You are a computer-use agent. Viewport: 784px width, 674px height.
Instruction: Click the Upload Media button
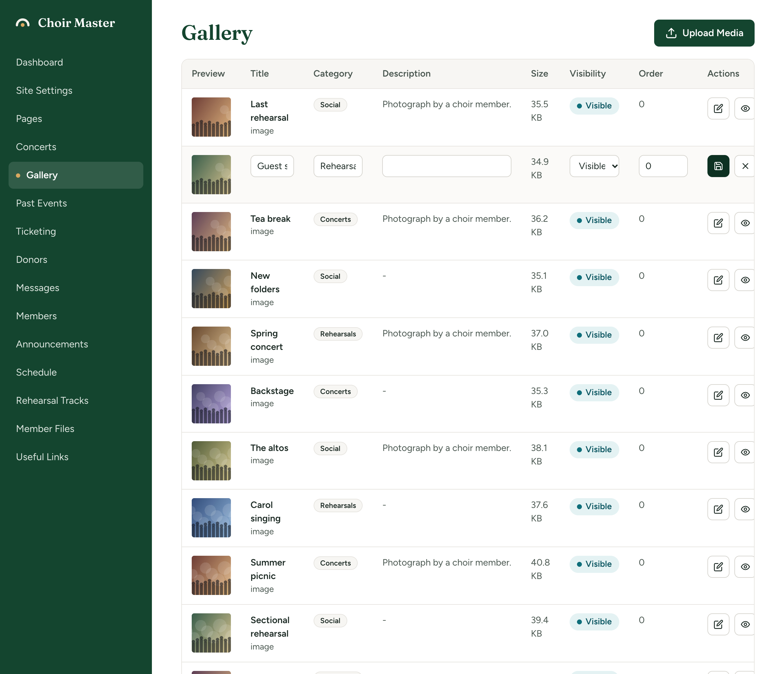point(704,33)
